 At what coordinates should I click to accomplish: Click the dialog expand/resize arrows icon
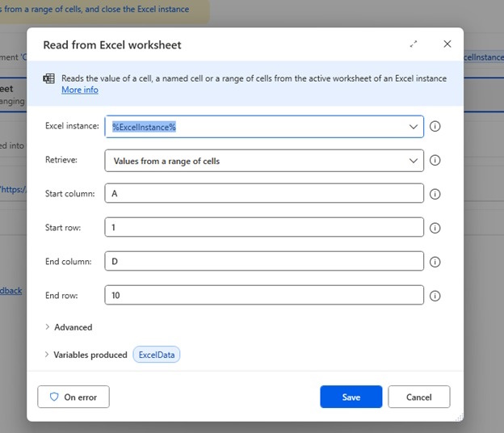414,44
